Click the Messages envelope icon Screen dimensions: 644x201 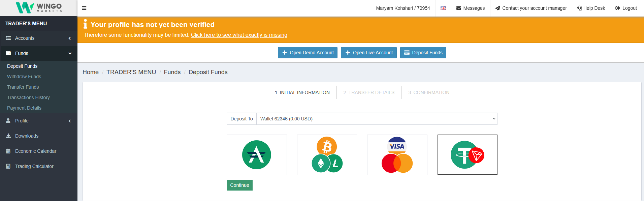point(459,8)
